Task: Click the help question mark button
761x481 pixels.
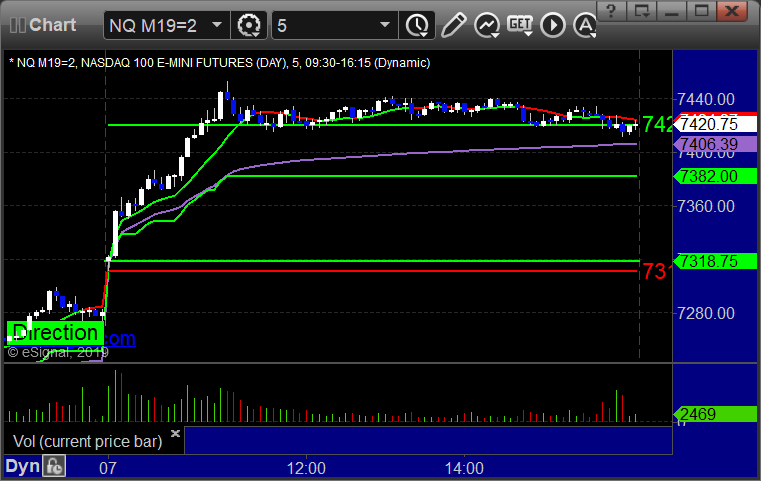Action: [611, 11]
